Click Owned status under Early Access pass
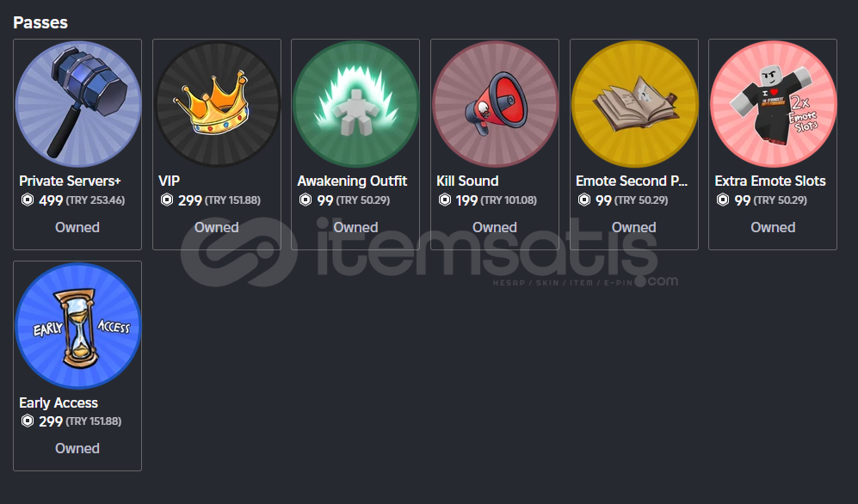 [x=77, y=448]
